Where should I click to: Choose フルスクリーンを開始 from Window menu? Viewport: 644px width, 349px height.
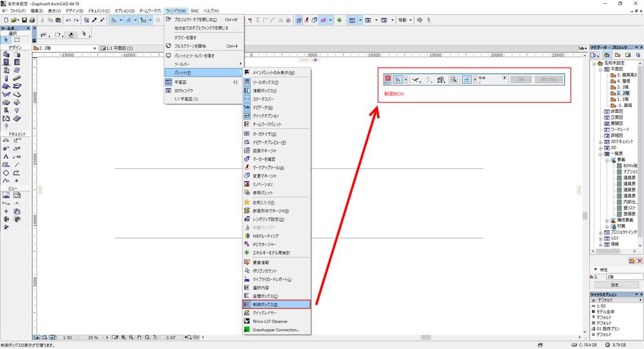tap(203, 46)
